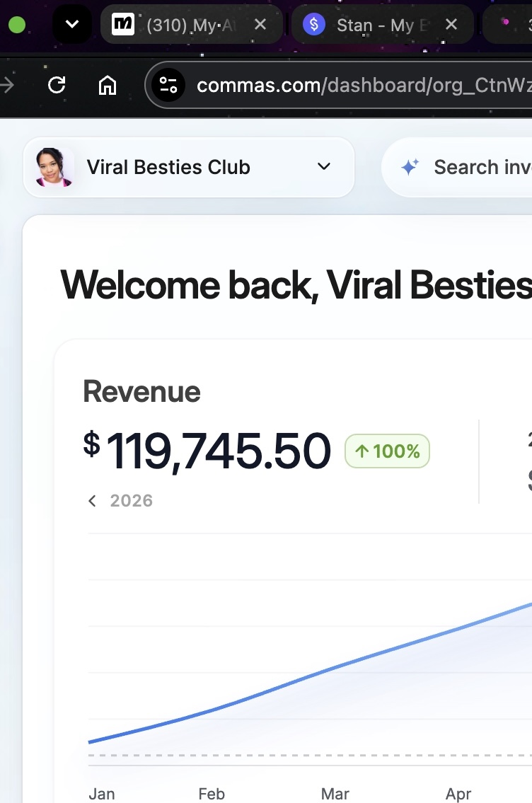Switch to the (310) My-A browser tab

(x=192, y=24)
